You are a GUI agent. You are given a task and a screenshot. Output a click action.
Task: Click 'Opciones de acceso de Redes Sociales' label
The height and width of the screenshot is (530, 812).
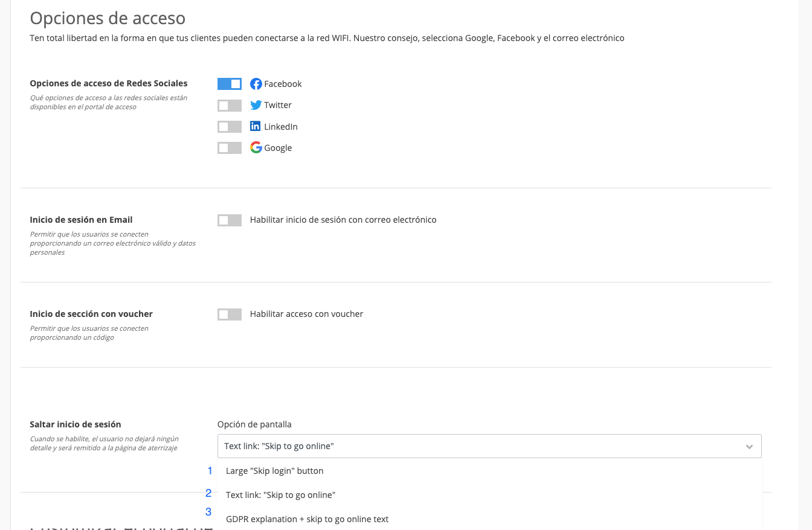(x=109, y=83)
